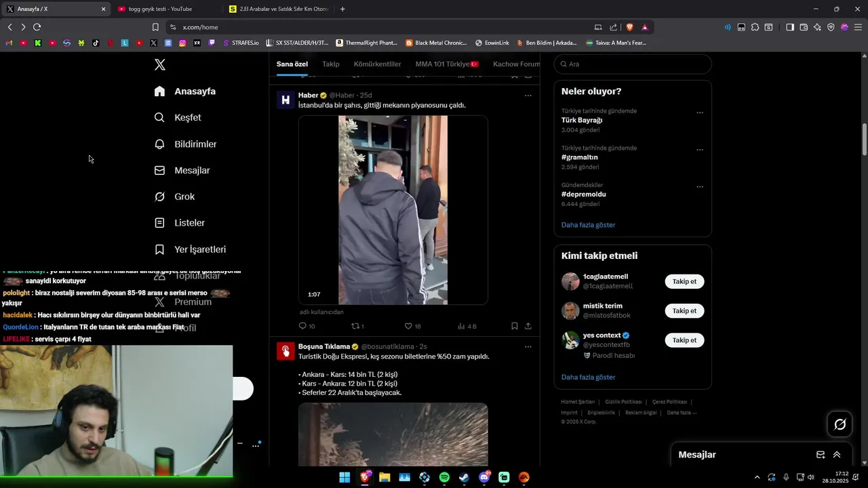Viewport: 868px width, 488px height.
Task: Open options for #depremoldu trend
Action: click(x=700, y=187)
